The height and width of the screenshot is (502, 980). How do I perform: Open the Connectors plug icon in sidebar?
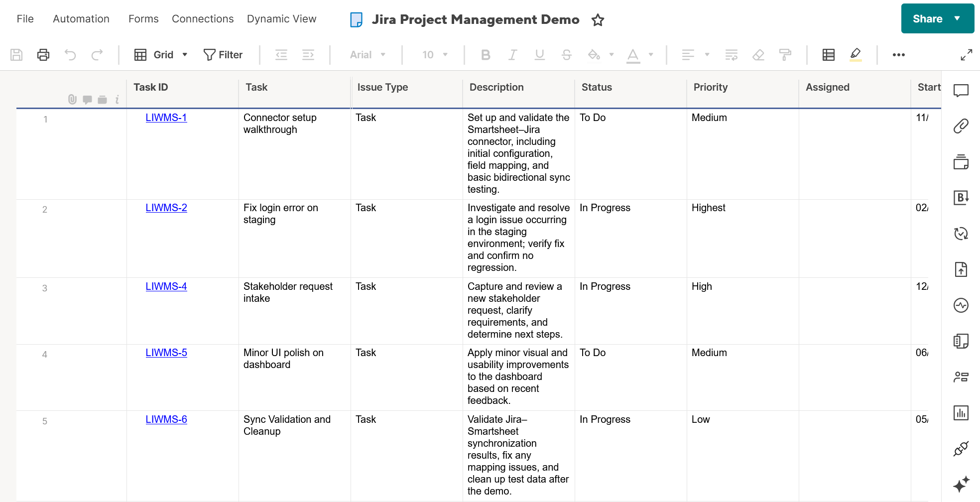click(x=961, y=449)
